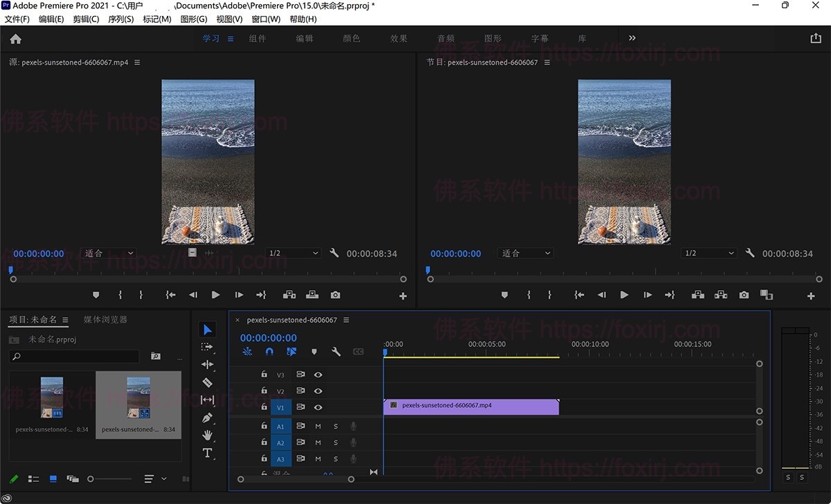
Task: Open captions settings via the CC icon
Action: pyautogui.click(x=359, y=352)
